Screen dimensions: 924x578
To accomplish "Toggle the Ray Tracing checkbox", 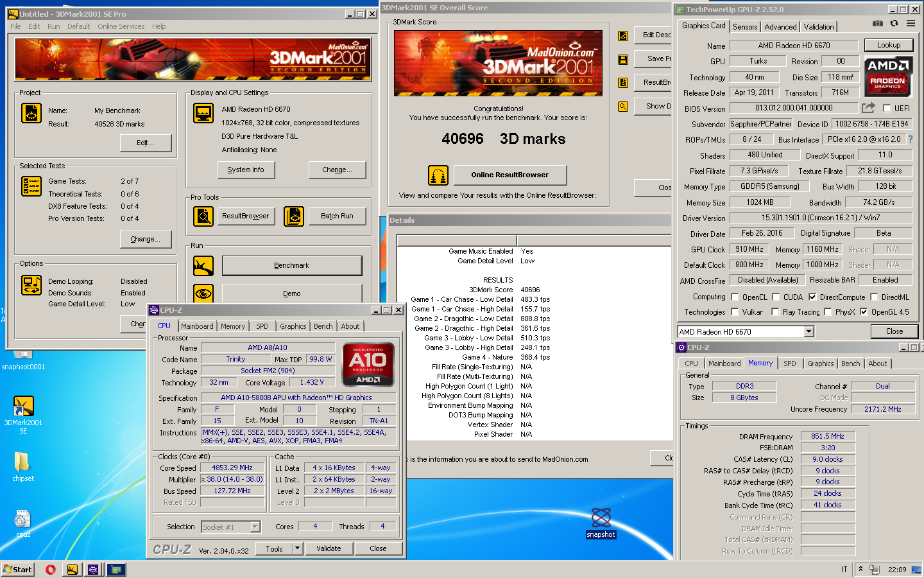I will pyautogui.click(x=776, y=312).
